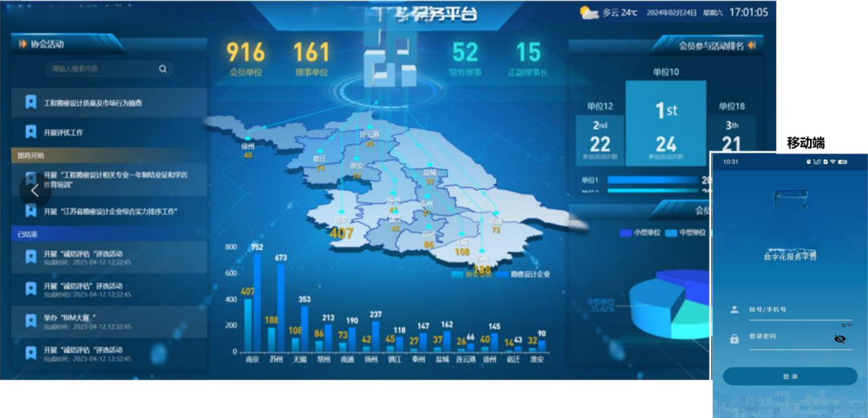Viewport: 868px width, 418px height.
Task: Click the 2nd place block showing 22
Action: click(x=600, y=141)
